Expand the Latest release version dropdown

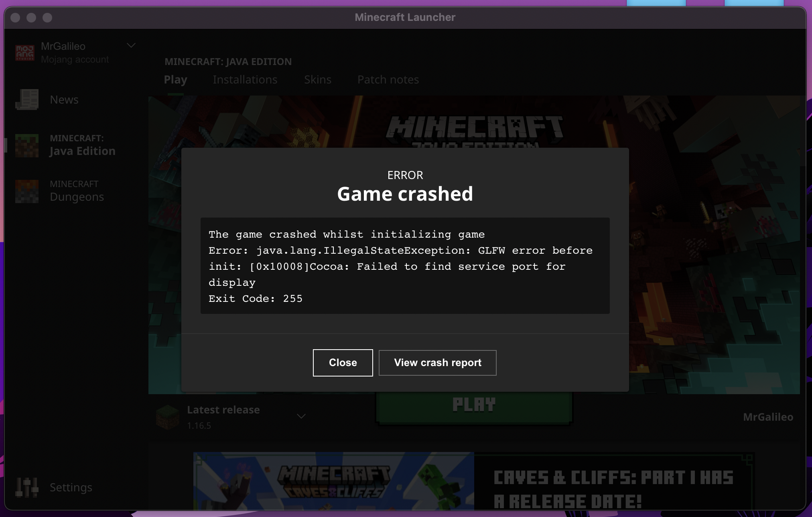pos(301,416)
